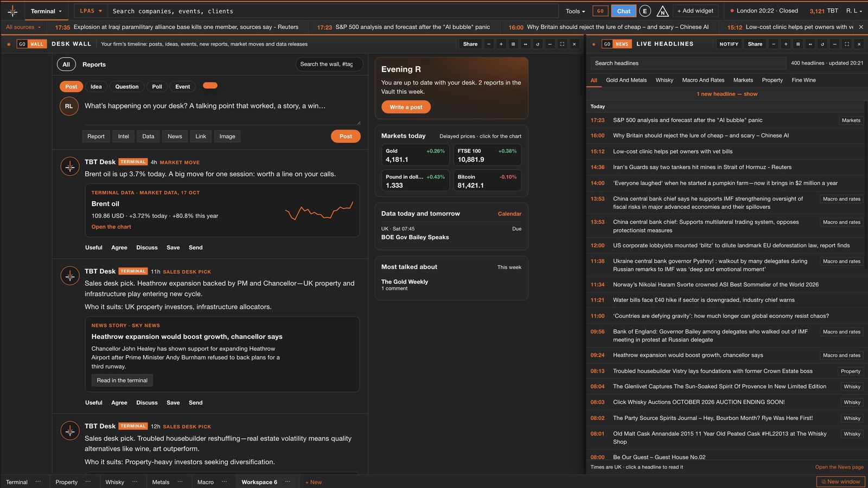Switch wall filter to Reports

pyautogui.click(x=94, y=64)
